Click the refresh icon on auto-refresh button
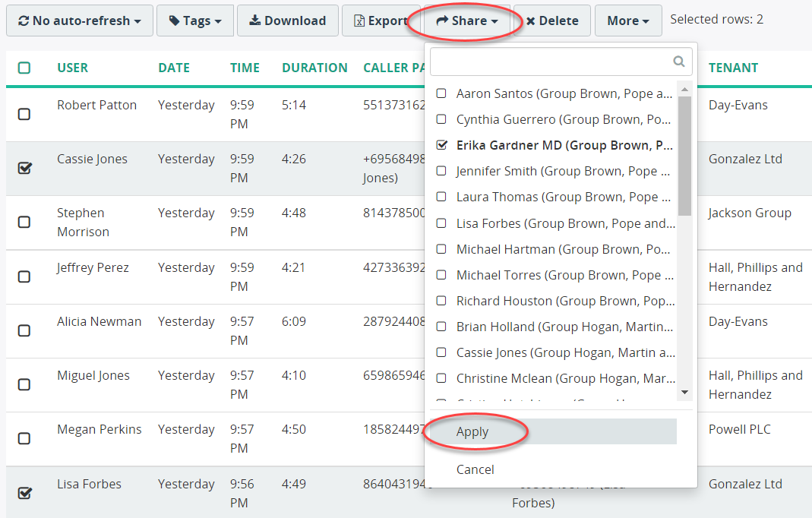This screenshot has width=812, height=518. tap(24, 21)
